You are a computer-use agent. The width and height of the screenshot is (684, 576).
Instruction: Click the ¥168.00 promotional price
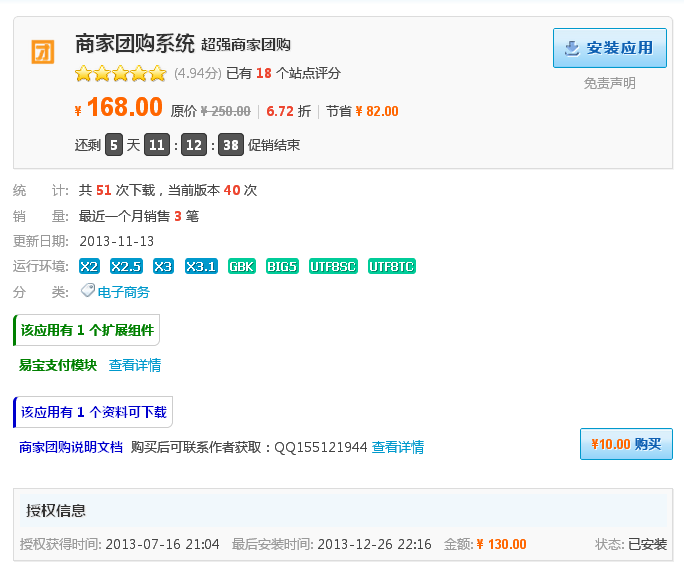coord(119,107)
